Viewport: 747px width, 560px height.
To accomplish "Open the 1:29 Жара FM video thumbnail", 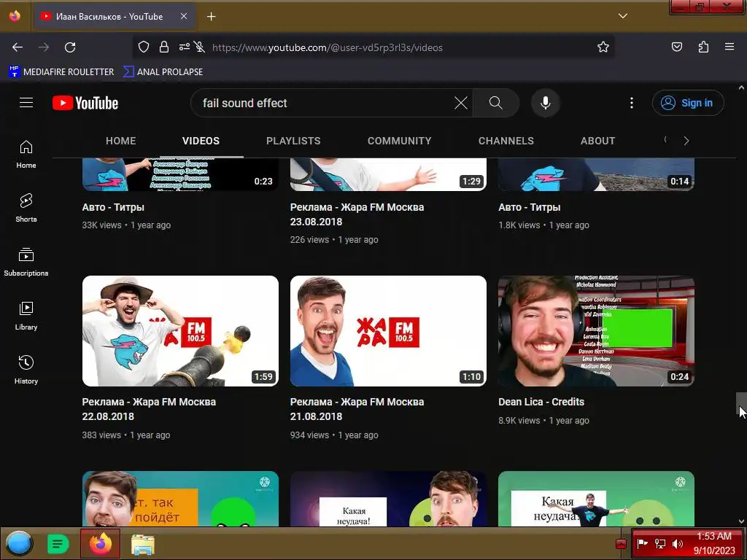I will [x=388, y=174].
